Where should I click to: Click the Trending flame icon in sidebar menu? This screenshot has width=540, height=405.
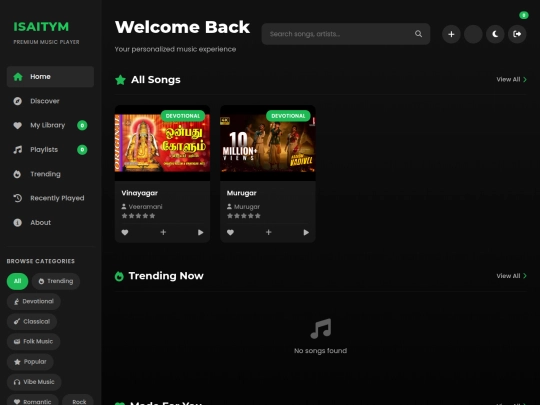17,174
